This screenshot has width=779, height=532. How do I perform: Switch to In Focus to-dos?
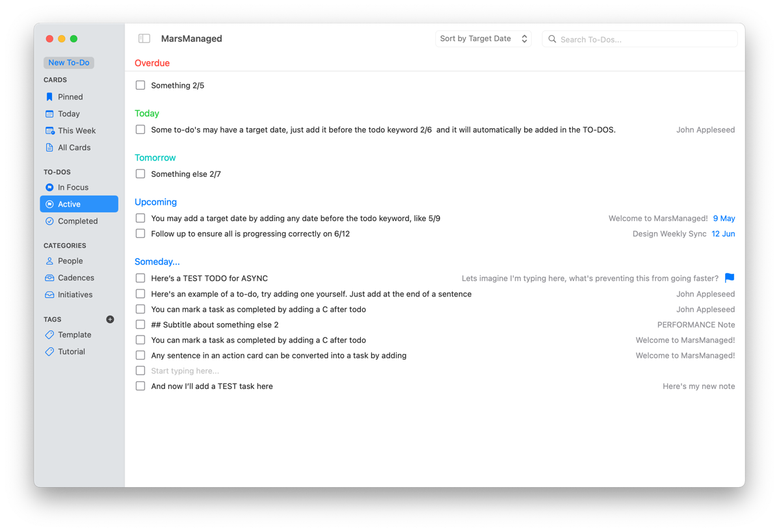tap(79, 187)
